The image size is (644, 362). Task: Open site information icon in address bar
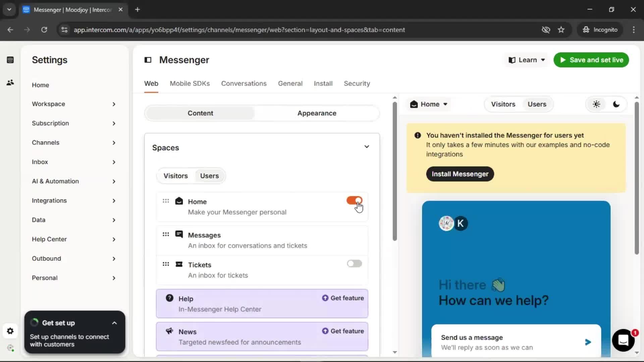pos(64,30)
